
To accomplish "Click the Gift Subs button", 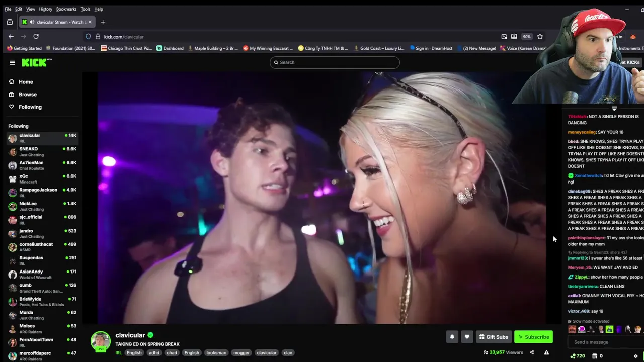I will tap(493, 337).
